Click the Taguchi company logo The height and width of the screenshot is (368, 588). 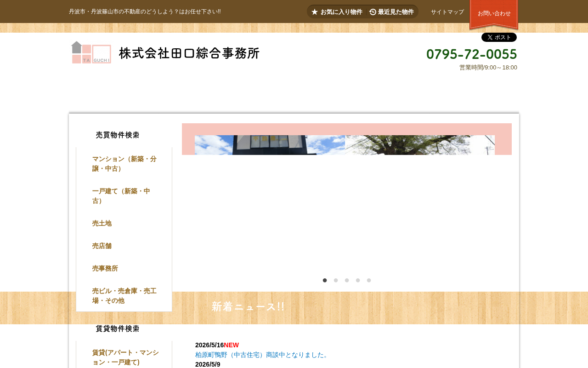click(x=165, y=52)
